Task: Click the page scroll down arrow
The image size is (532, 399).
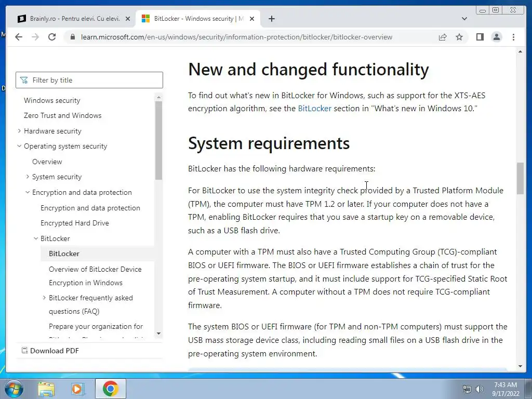Action: 520,366
